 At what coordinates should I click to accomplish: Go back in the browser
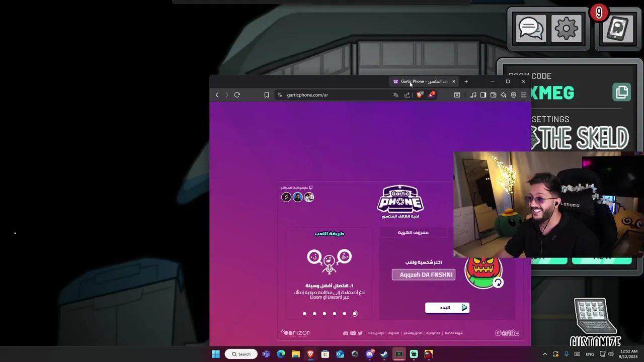click(x=217, y=95)
